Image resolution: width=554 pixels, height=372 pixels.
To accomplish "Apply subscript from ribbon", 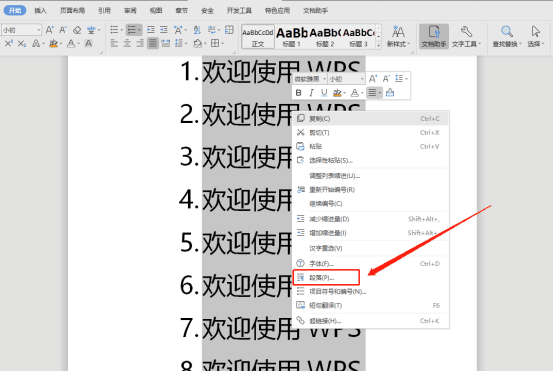I will 22,43.
